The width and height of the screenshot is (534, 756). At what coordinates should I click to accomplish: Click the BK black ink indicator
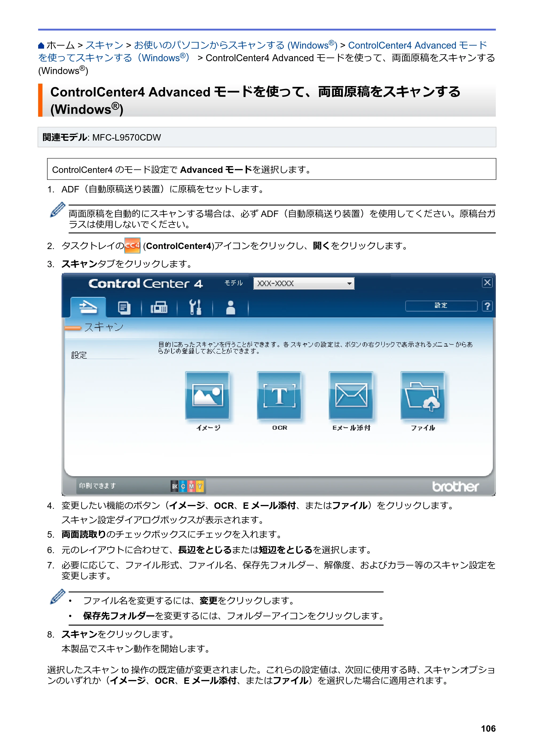(174, 486)
